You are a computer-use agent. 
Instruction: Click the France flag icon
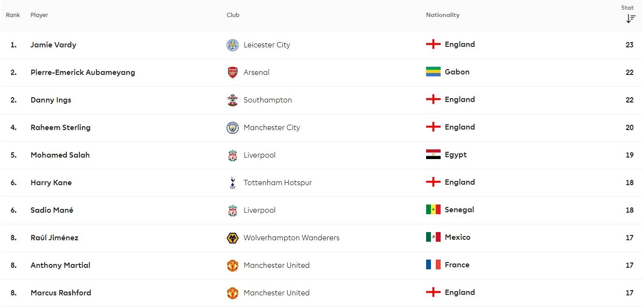pos(433,265)
